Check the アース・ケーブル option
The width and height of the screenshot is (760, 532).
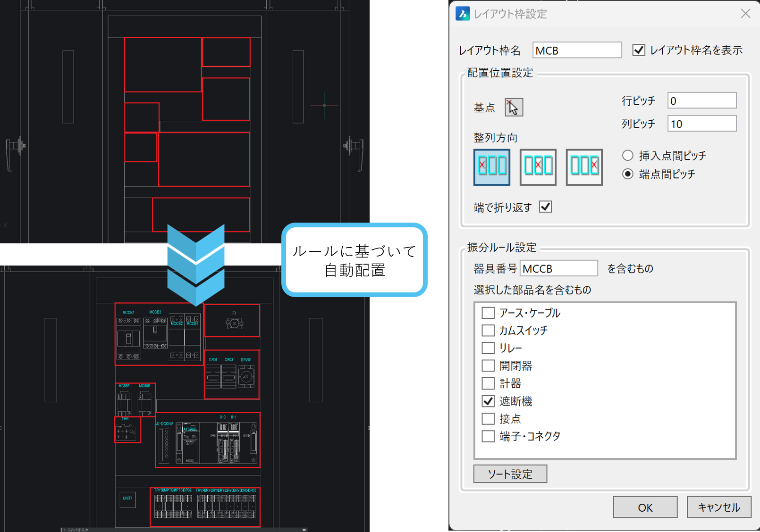[488, 312]
